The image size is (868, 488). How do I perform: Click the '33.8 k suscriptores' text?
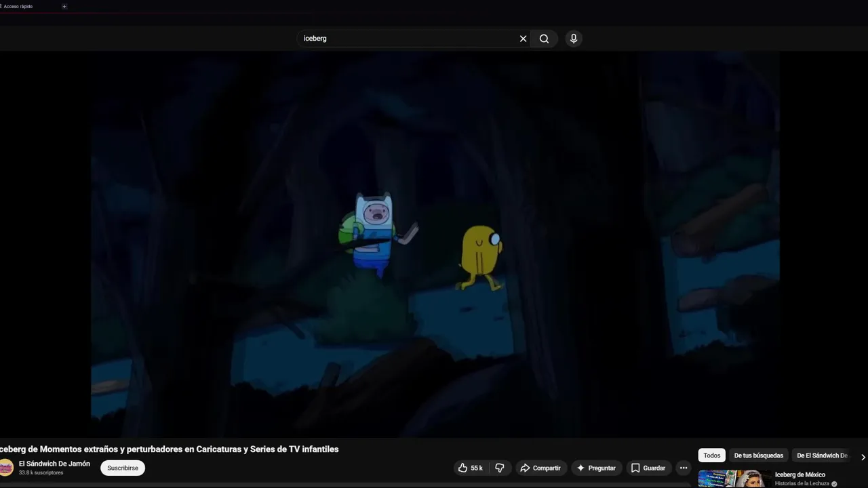click(x=41, y=472)
